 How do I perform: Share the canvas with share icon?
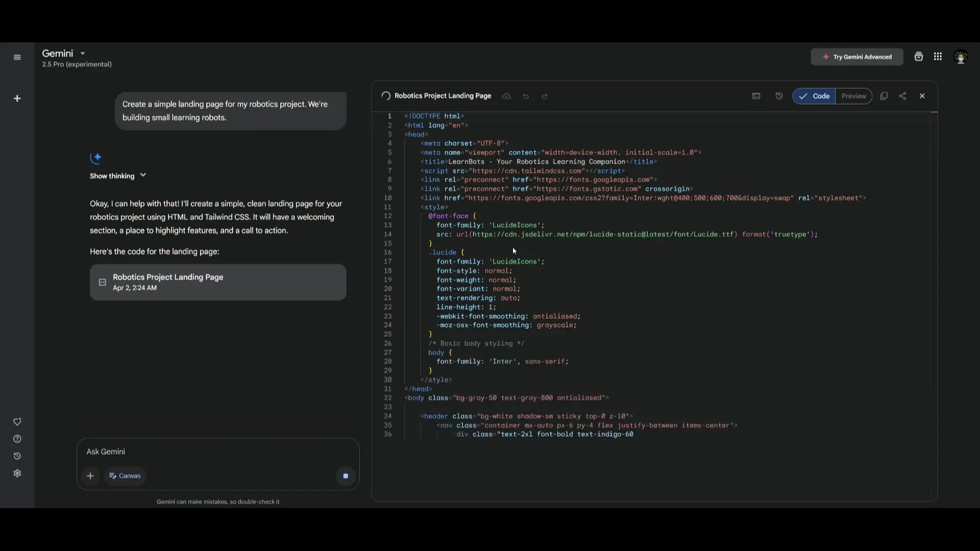(x=902, y=96)
